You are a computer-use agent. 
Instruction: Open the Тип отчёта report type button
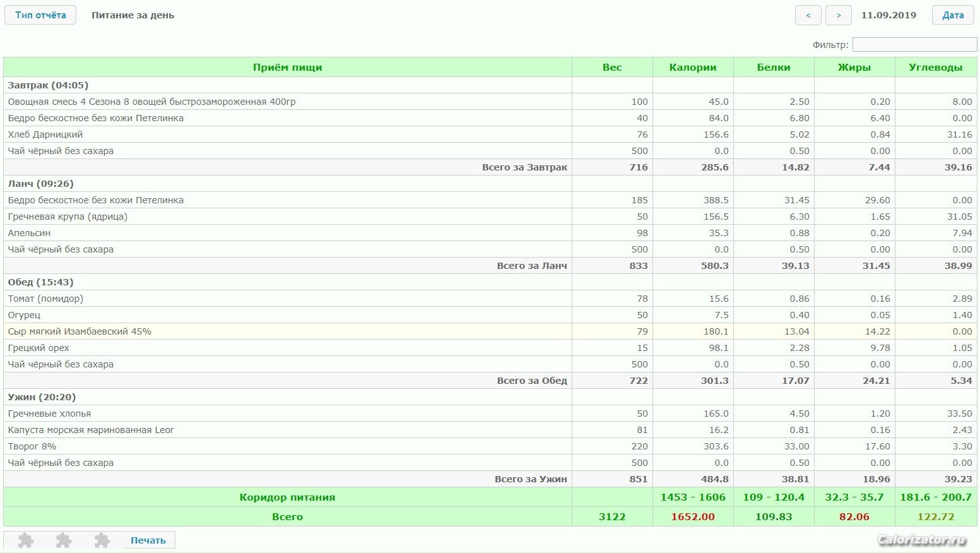[x=40, y=15]
